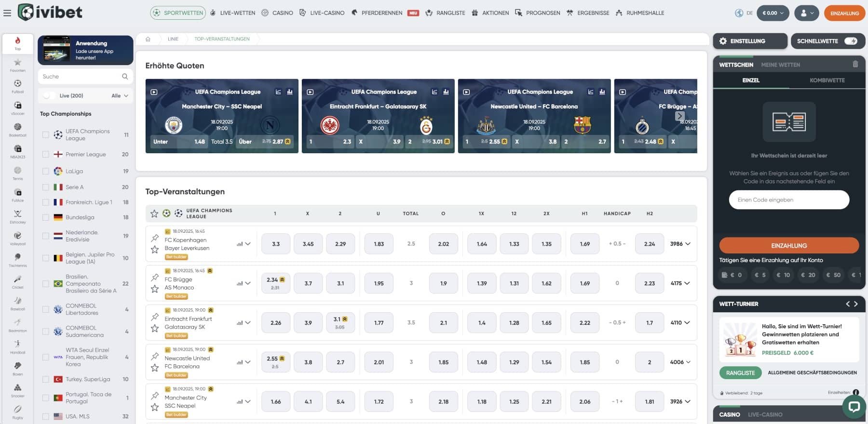Open Allgemeine Geschäftsbedingungen link
This screenshot has width=868, height=424.
click(812, 373)
